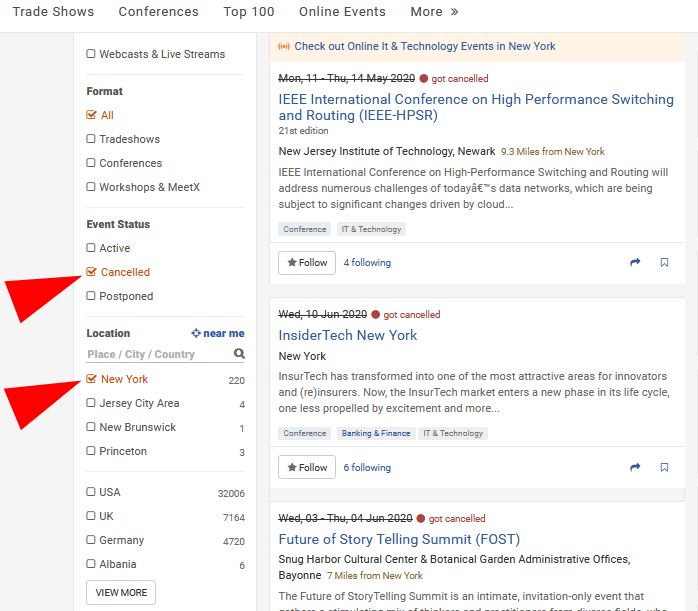Click the Conference tag on InsiderTech event
The width and height of the screenshot is (698, 611).
coord(305,433)
